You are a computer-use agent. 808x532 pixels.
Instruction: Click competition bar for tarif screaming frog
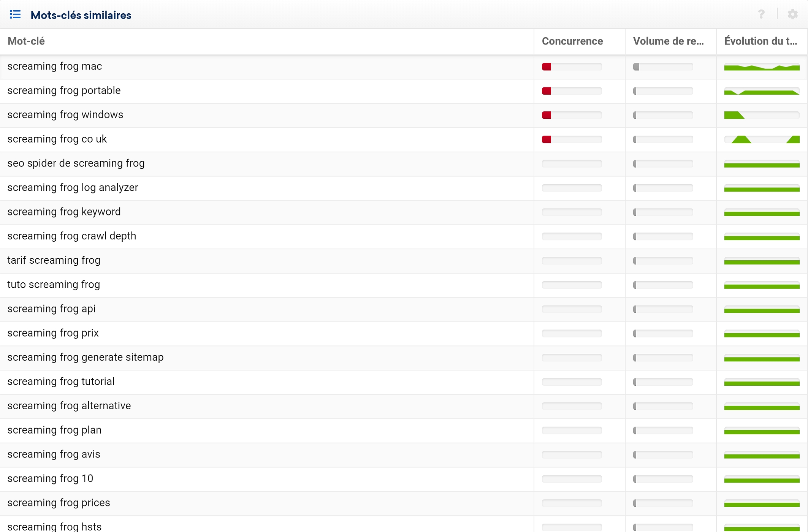point(572,261)
